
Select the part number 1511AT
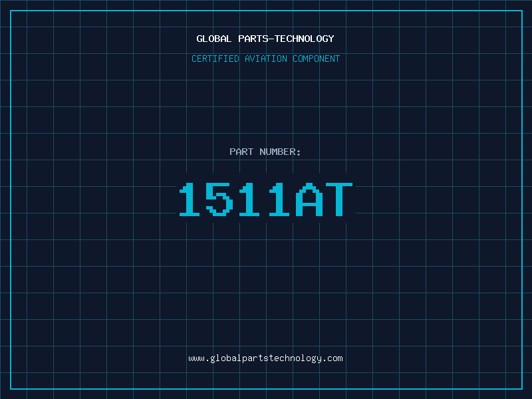pos(266,199)
